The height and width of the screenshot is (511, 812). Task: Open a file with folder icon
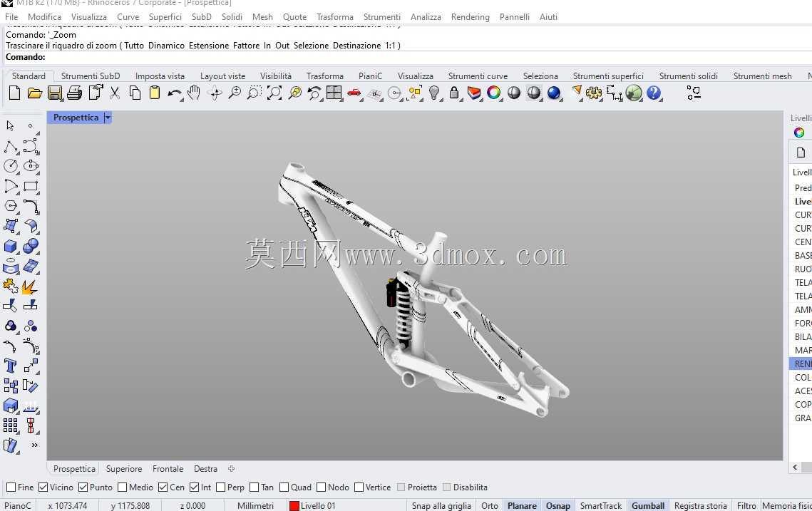(35, 93)
